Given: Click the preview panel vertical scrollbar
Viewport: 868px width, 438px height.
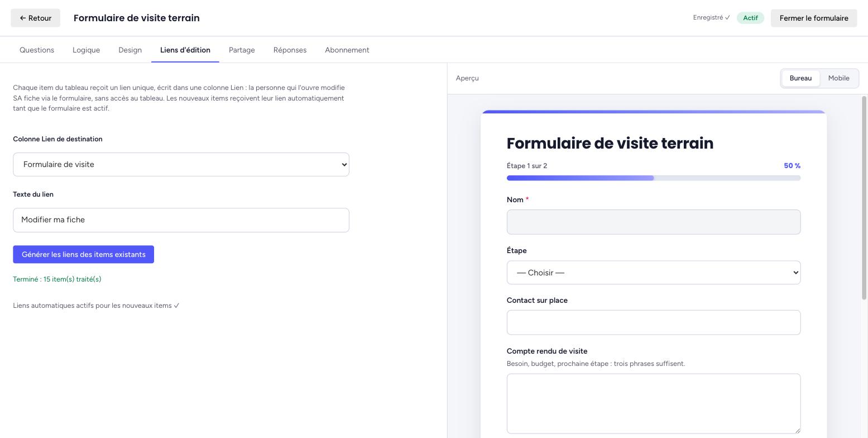Looking at the screenshot, I should pos(864,198).
